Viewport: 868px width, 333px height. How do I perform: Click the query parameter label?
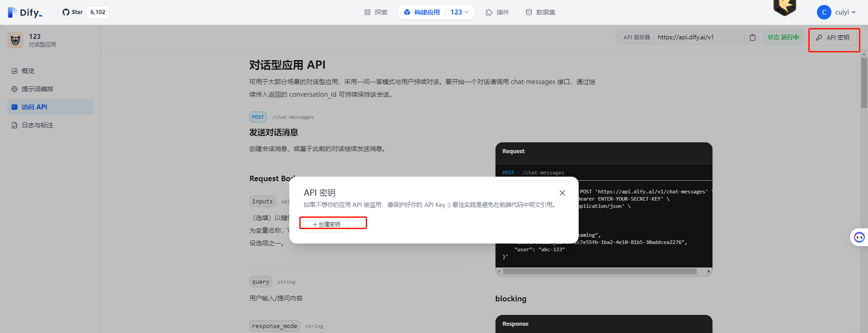(261, 282)
